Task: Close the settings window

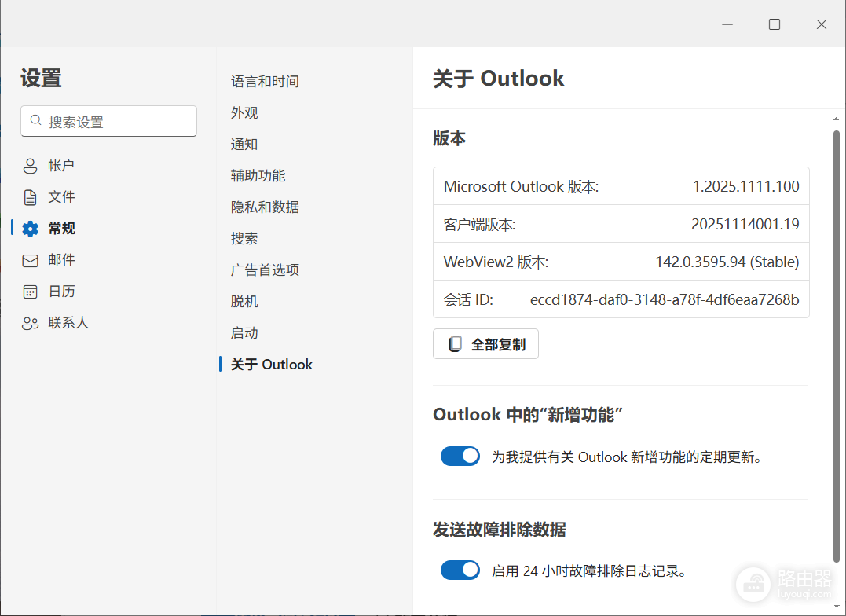Action: pos(821,24)
